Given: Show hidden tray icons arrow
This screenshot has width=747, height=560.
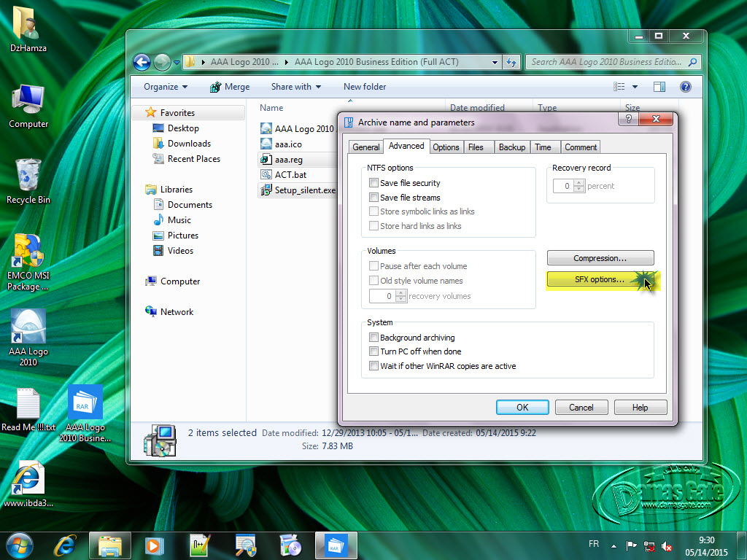Looking at the screenshot, I should tap(614, 546).
